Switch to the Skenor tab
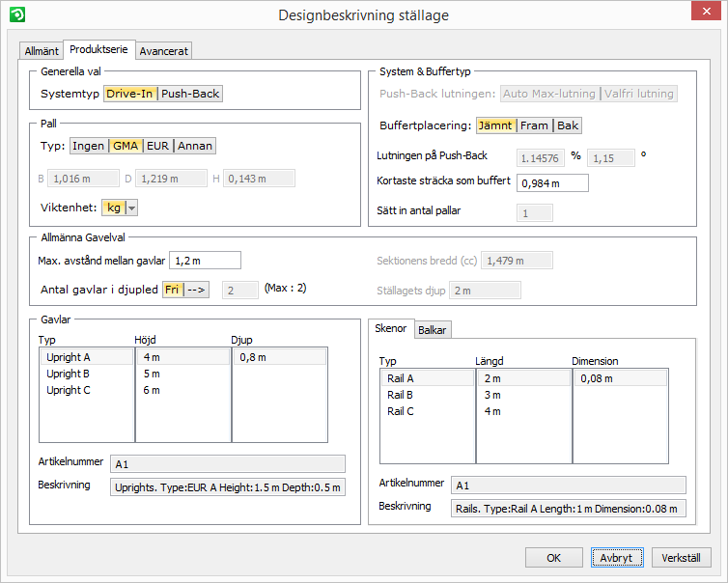The image size is (728, 583). pos(390,328)
